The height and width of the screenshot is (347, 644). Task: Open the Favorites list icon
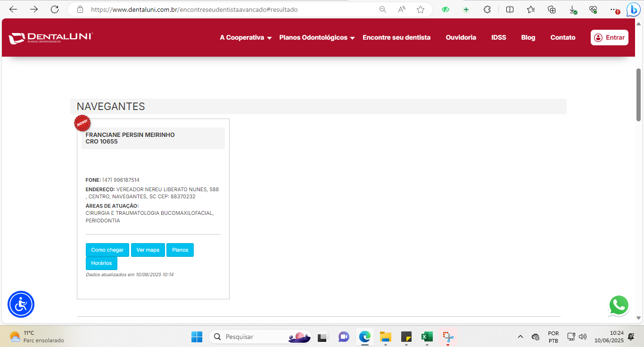[531, 9]
